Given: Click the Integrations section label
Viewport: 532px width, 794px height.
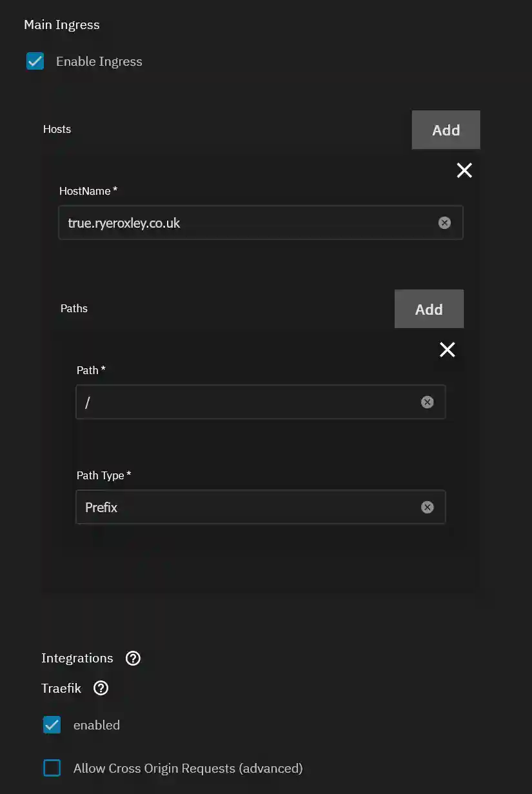Looking at the screenshot, I should pyautogui.click(x=77, y=658).
